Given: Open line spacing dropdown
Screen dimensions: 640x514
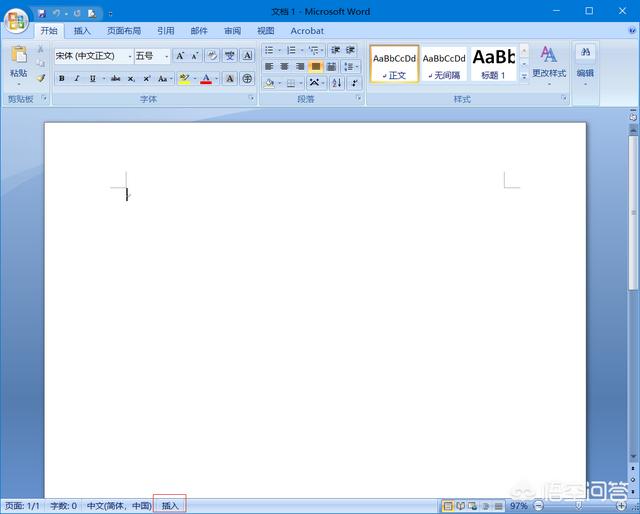Looking at the screenshot, I should tap(351, 66).
